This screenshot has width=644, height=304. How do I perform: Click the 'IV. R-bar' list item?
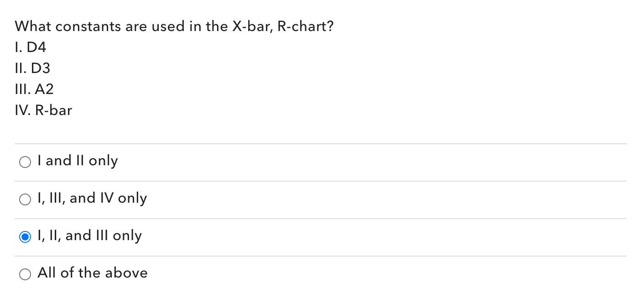(43, 110)
